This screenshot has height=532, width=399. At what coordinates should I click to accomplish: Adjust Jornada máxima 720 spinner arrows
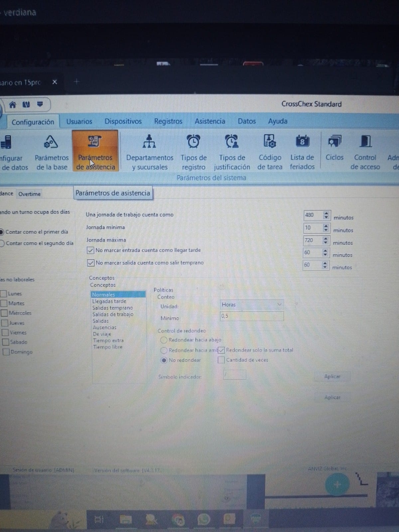[x=326, y=240]
